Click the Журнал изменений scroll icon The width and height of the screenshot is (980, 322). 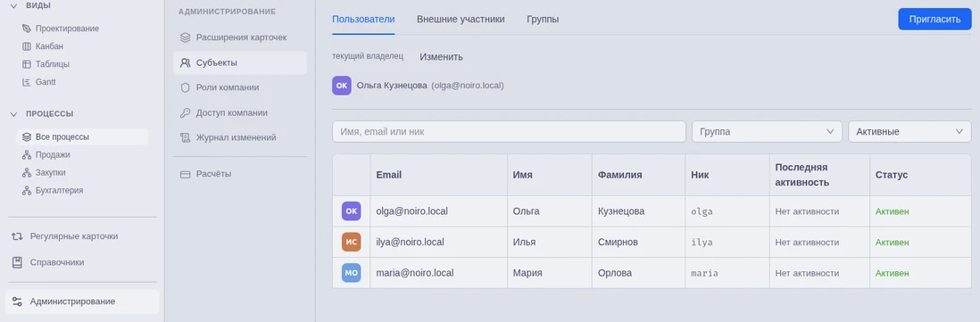coord(185,137)
